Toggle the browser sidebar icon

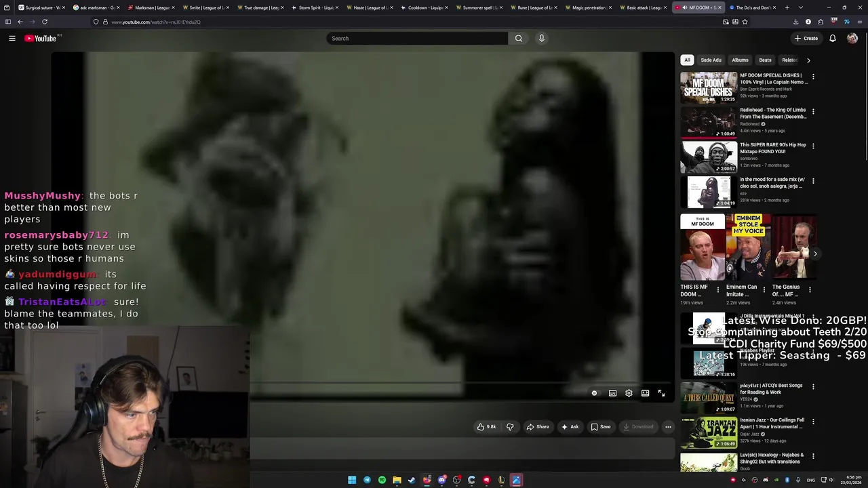click(8, 22)
